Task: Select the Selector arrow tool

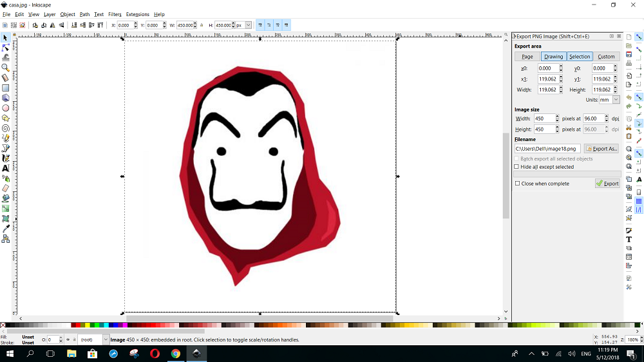Action: point(5,38)
